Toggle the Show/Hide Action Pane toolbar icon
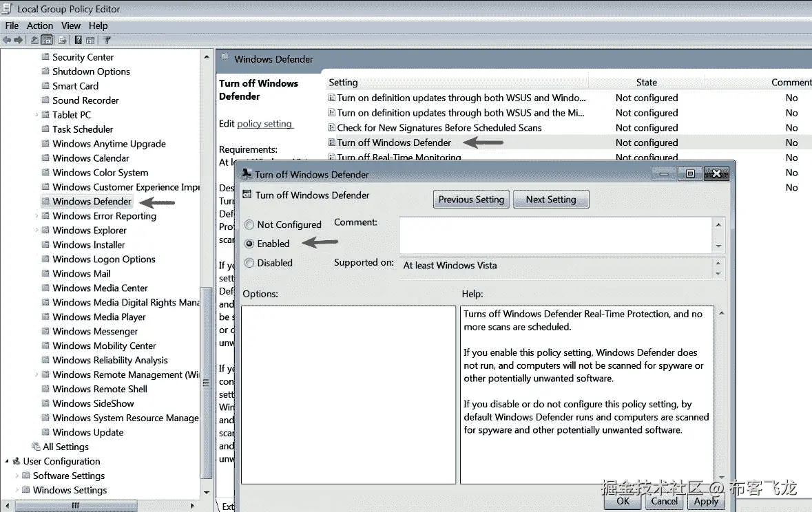Screen dimensions: 812x512 [x=90, y=40]
